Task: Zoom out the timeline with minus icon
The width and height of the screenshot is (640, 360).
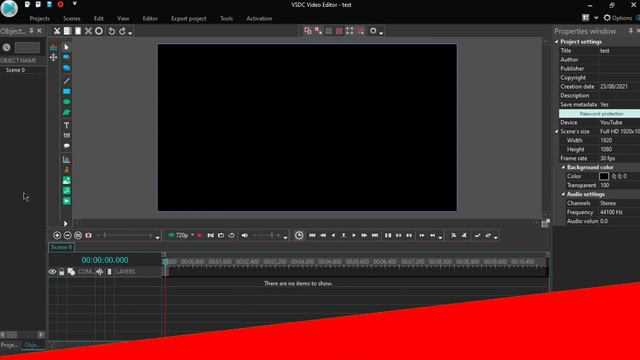Action: coord(67,236)
